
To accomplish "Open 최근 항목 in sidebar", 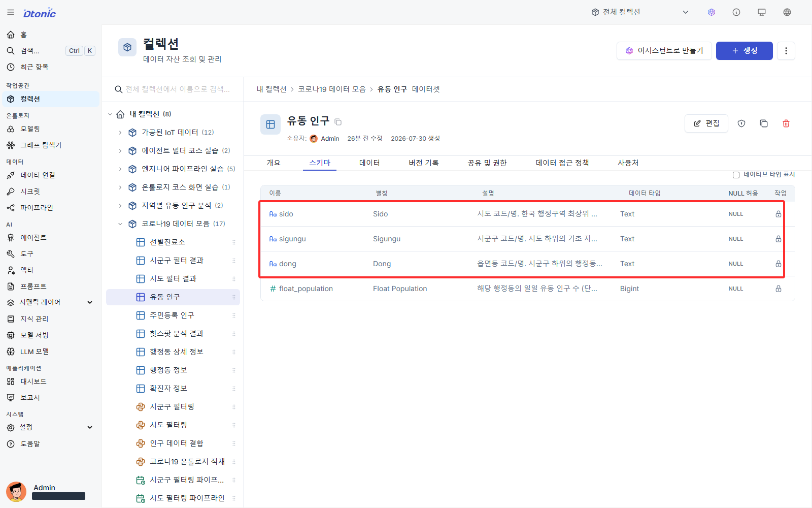I will pos(51,67).
